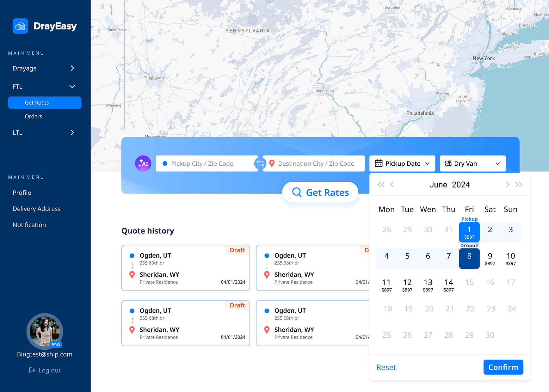The width and height of the screenshot is (549, 392).
Task: Click the purple AI assistant icon
Action: 143,163
